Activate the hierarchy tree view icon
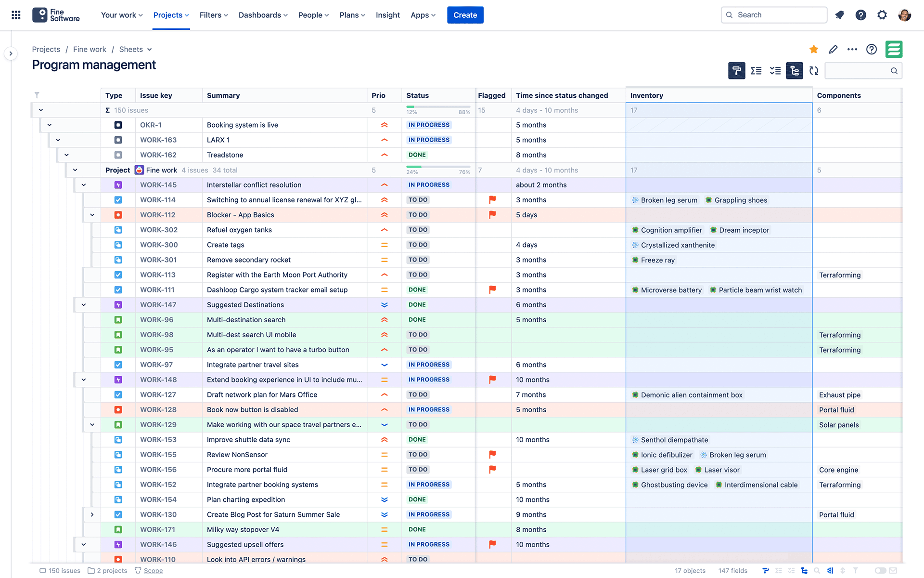Screen dimensions: 924x578 click(x=794, y=71)
